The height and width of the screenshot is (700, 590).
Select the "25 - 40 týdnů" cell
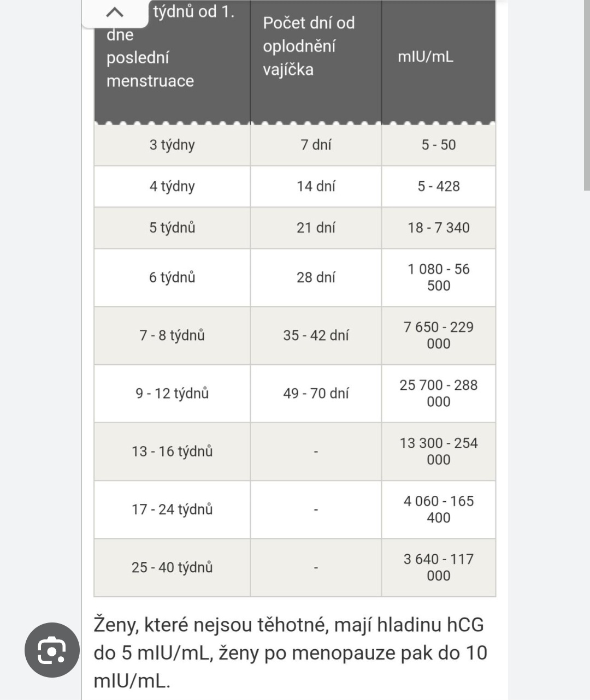[172, 567]
